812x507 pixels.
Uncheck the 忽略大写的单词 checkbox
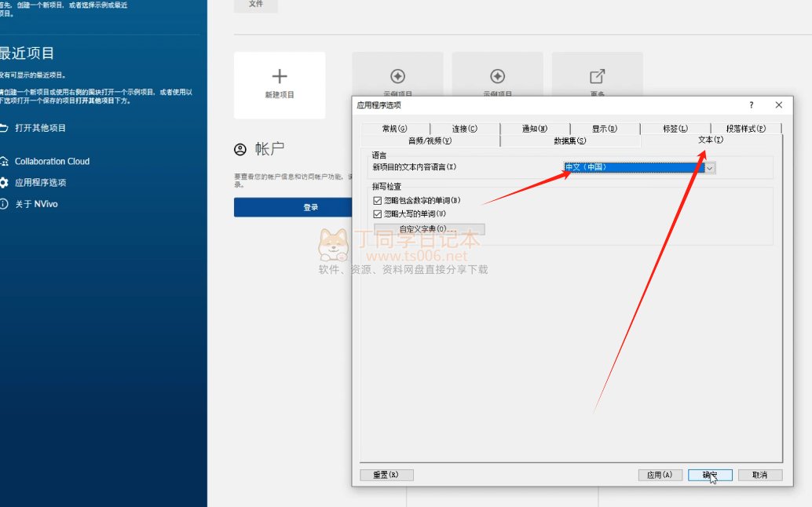[378, 213]
